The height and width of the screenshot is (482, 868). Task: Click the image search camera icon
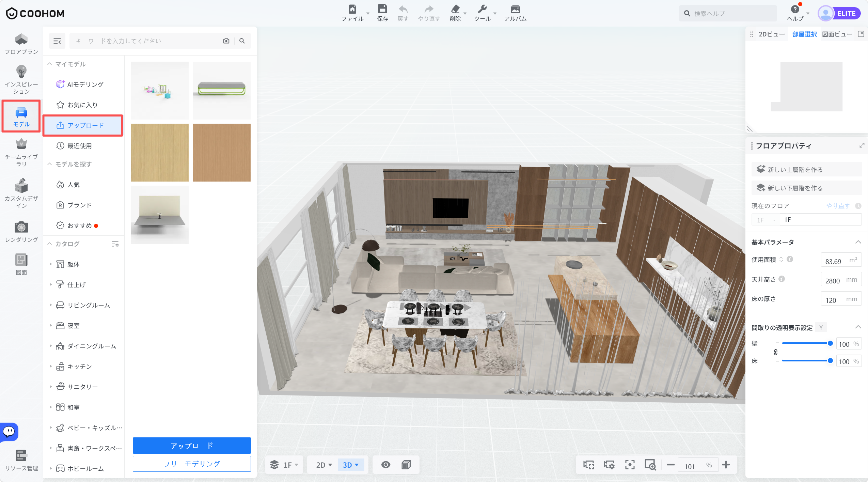226,41
